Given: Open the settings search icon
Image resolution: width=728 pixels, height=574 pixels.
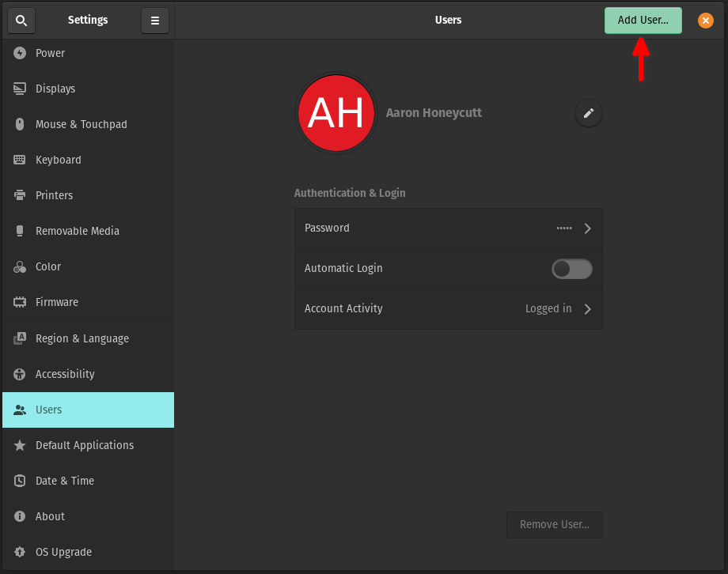Looking at the screenshot, I should click(21, 20).
